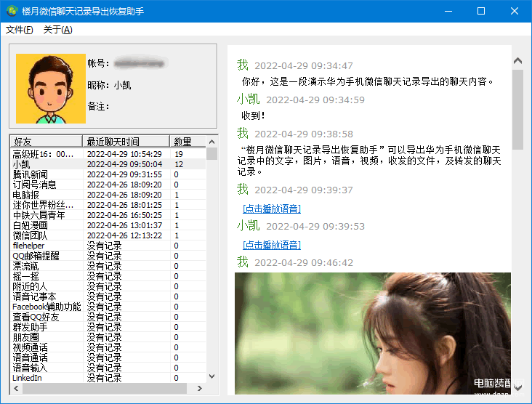This screenshot has width=532, height=404.
Task: Click the app icon in the title bar
Action: (x=12, y=11)
